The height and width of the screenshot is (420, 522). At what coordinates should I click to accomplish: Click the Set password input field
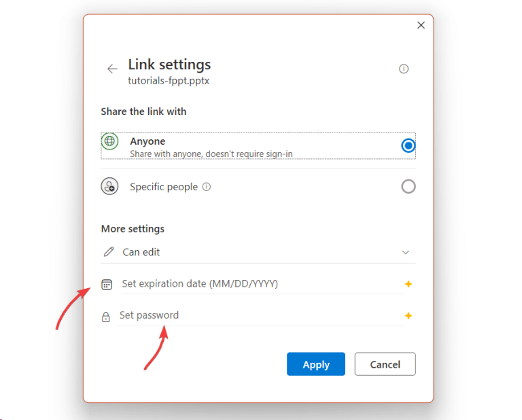coord(258,315)
